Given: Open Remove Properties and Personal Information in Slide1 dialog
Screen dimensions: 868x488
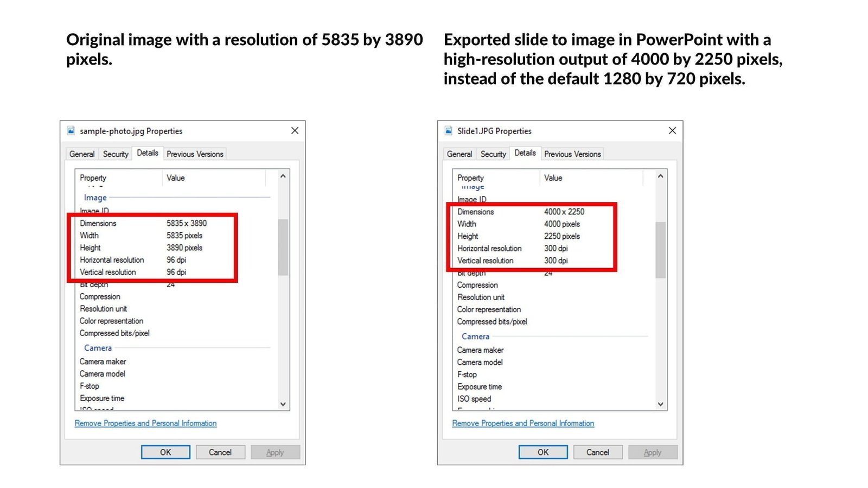Looking at the screenshot, I should click(523, 423).
